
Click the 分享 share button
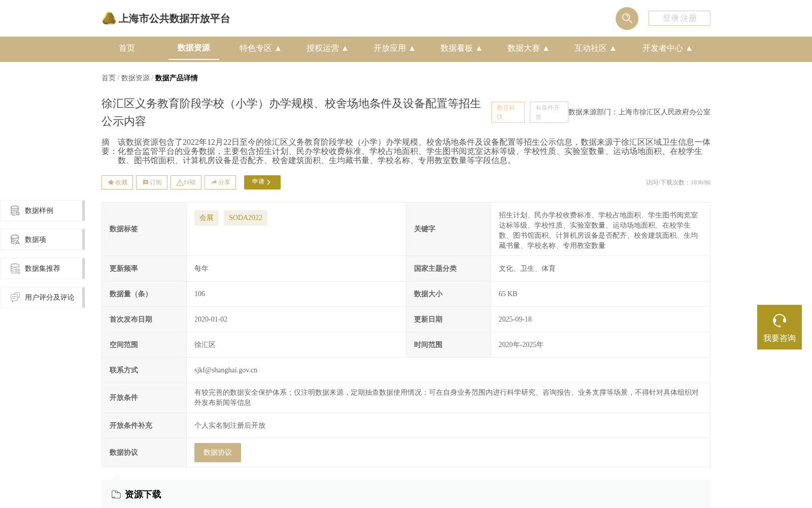[x=220, y=182]
